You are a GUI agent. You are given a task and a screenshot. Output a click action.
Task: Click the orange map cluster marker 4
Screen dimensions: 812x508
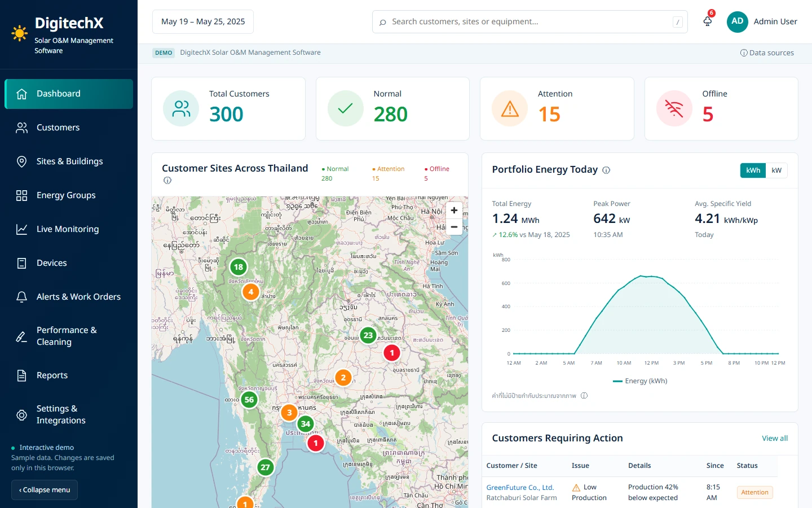point(251,292)
